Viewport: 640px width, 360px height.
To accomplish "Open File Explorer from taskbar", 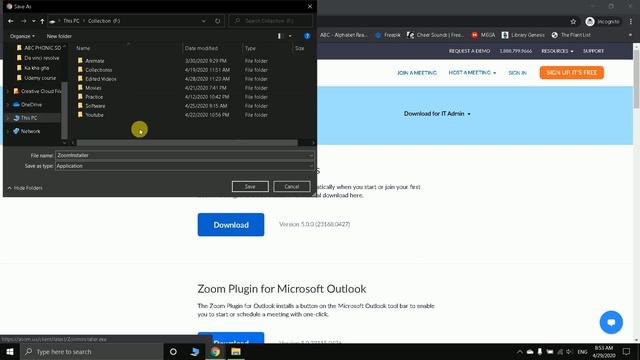I will [236, 351].
